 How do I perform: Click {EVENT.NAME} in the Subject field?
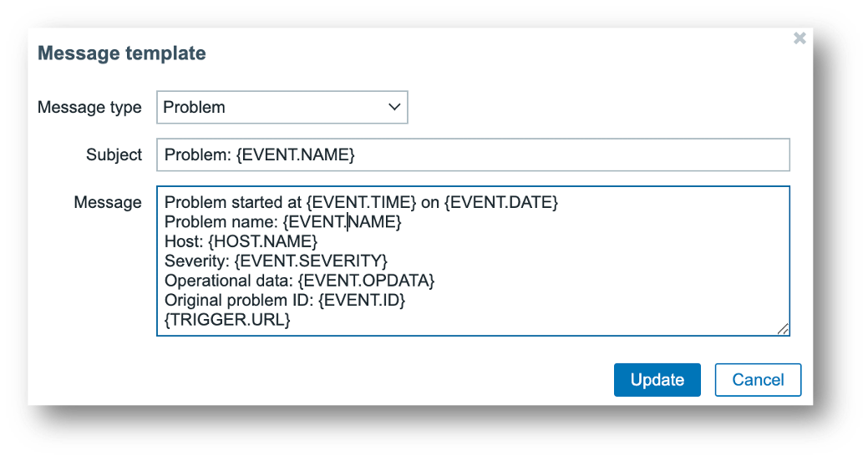click(297, 155)
